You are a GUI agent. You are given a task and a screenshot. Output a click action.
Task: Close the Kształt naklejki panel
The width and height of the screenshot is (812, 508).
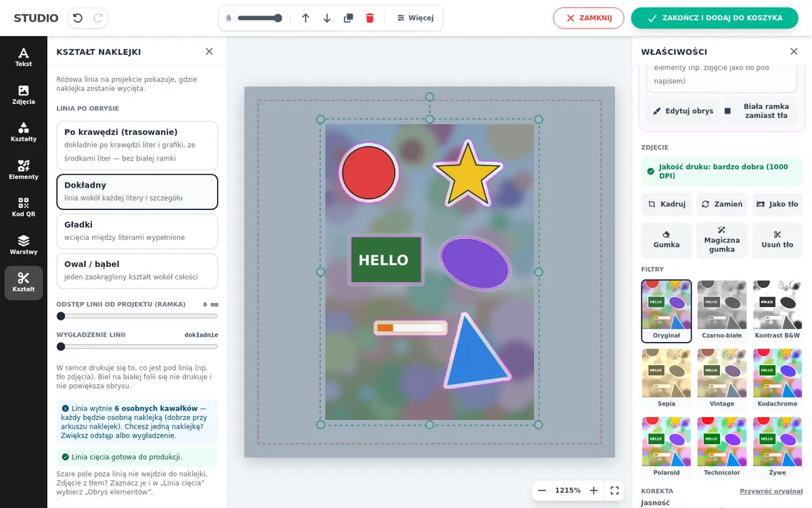click(x=209, y=51)
